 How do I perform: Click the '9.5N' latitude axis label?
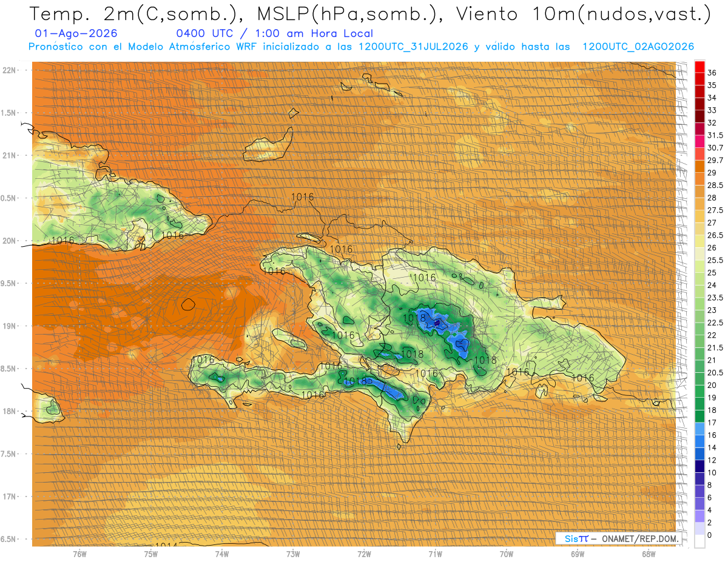(9, 283)
